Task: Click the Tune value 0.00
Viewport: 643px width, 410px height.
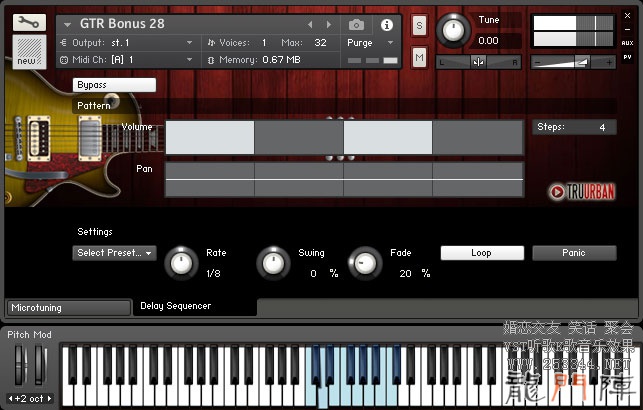Action: 488,41
